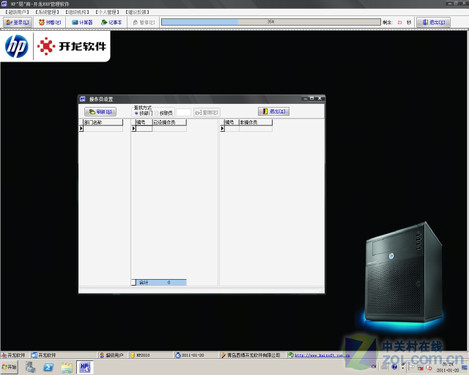Select the 按部门 radio option
The width and height of the screenshot is (469, 375).
pyautogui.click(x=143, y=113)
